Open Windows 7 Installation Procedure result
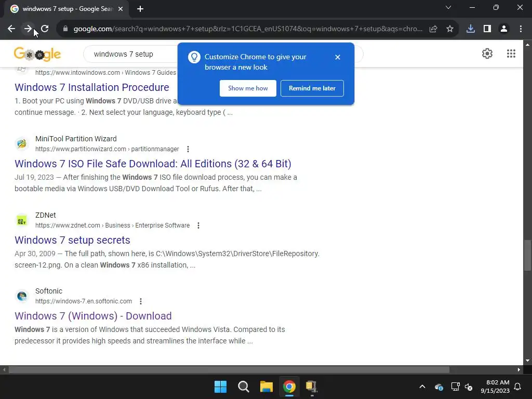The height and width of the screenshot is (399, 532). [x=91, y=87]
